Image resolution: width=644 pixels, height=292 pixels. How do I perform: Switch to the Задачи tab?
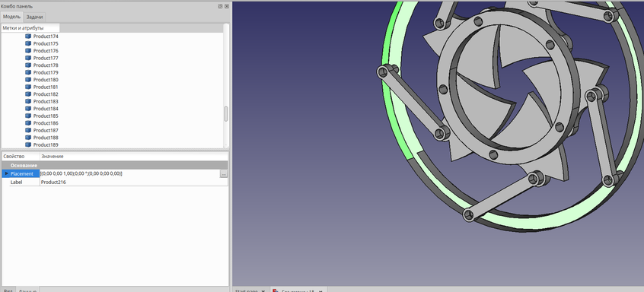pos(34,17)
